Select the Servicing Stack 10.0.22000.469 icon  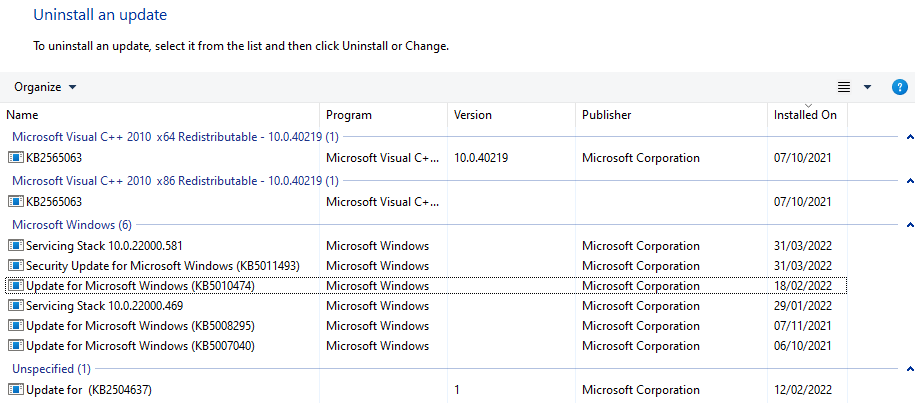click(16, 306)
